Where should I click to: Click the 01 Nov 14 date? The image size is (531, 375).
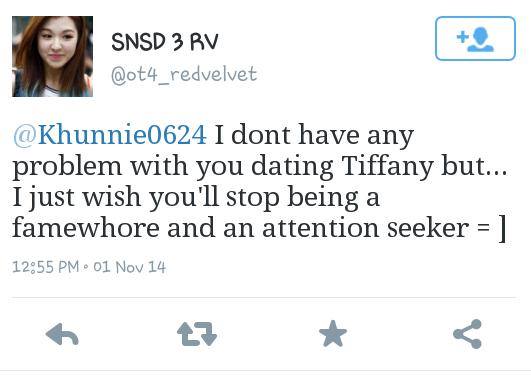coord(130,267)
